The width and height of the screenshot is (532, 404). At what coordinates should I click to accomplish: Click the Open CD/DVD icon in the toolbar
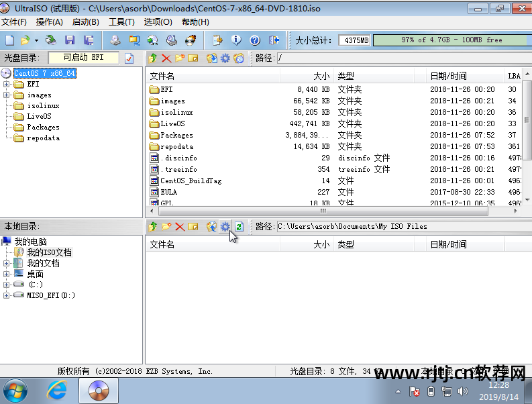point(51,40)
